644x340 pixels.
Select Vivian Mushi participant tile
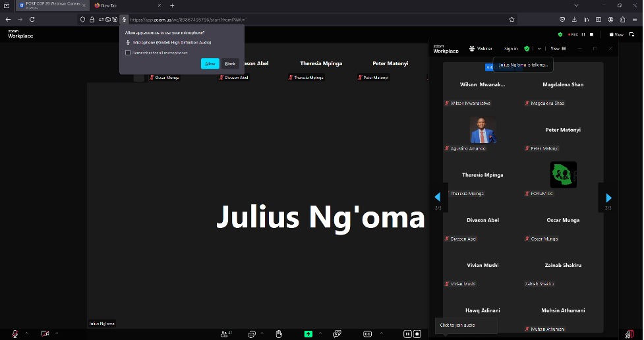[483, 266]
